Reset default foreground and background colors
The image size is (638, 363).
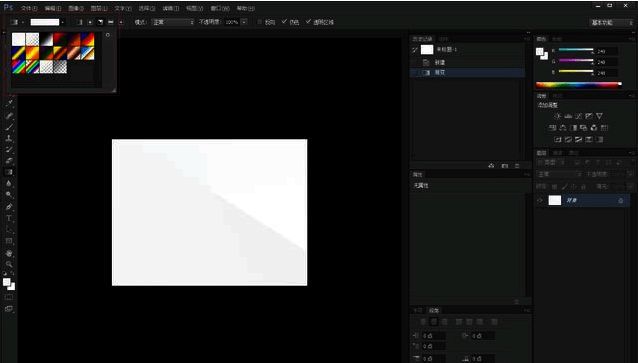tap(5, 273)
